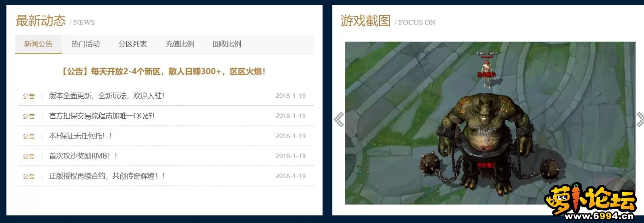Click date 2018-1-19 on 正版授权再续合约 row
Image resolution: width=644 pixels, height=223 pixels.
291,176
